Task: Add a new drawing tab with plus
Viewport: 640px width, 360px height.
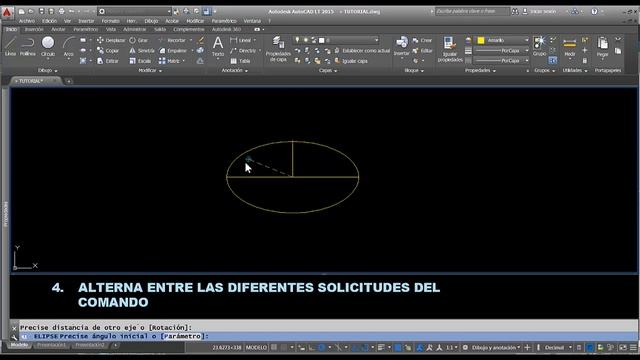Action: [x=69, y=81]
